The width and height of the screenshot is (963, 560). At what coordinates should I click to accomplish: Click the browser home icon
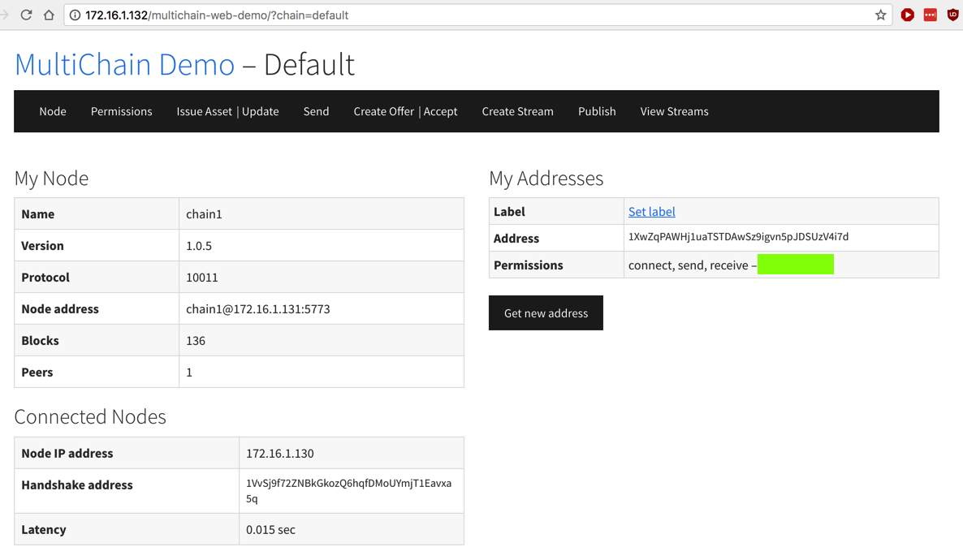point(49,15)
